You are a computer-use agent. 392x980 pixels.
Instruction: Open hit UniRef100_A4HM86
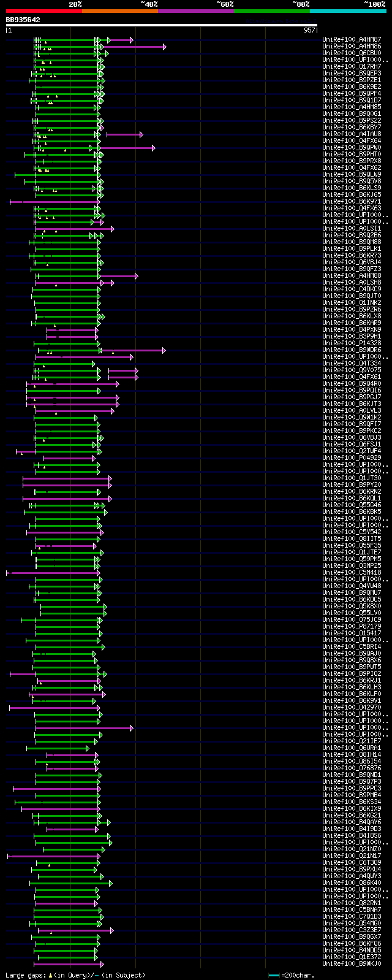(x=352, y=47)
